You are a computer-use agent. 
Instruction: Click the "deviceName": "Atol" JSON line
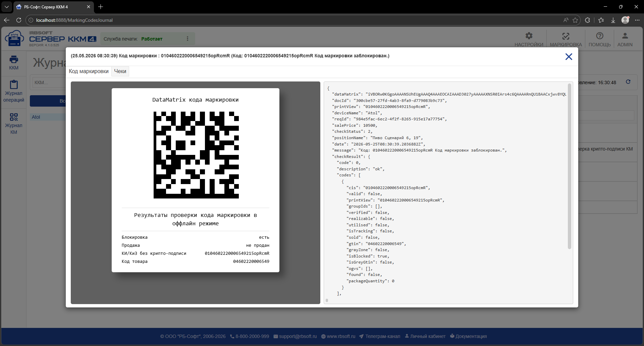point(357,113)
